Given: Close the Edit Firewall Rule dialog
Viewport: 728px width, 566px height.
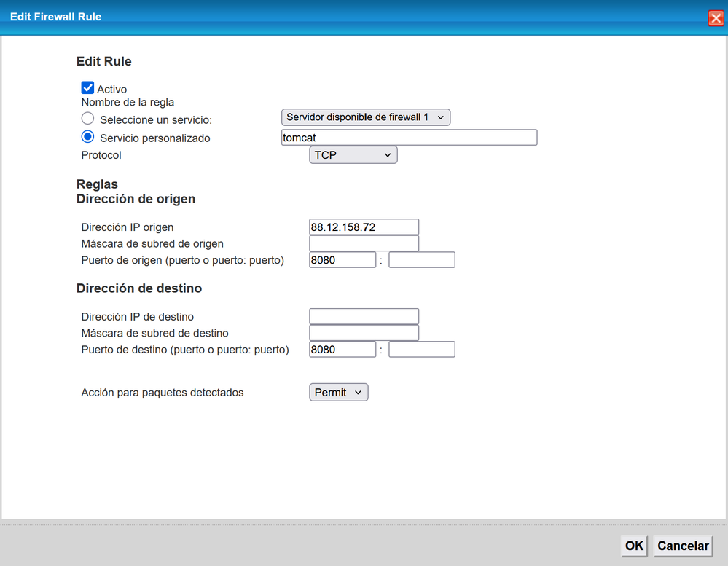Looking at the screenshot, I should click(x=715, y=17).
